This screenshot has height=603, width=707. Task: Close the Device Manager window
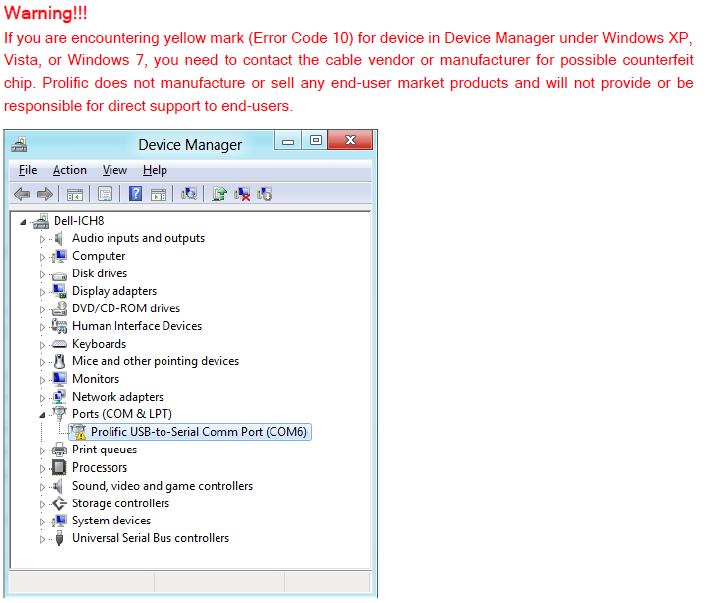(x=350, y=140)
